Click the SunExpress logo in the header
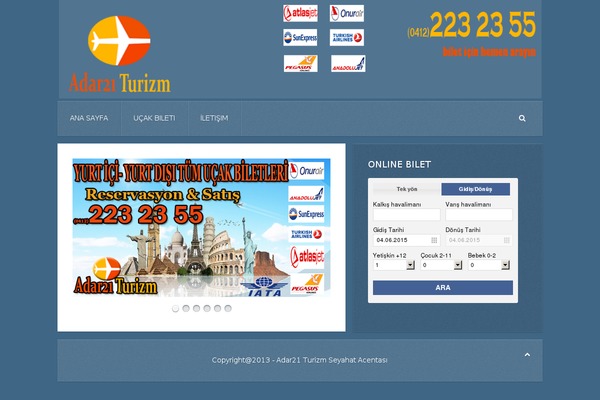The height and width of the screenshot is (400, 600). pos(300,38)
